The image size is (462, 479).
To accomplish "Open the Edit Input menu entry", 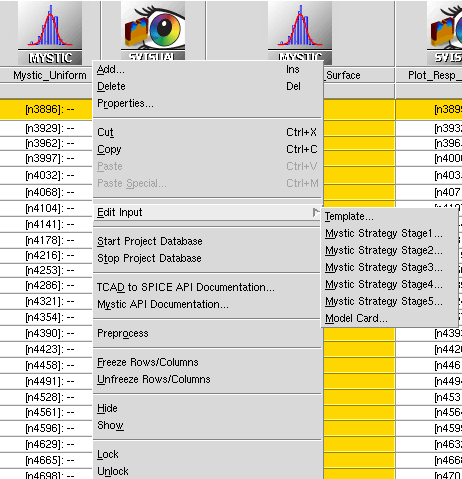I will [207, 212].
